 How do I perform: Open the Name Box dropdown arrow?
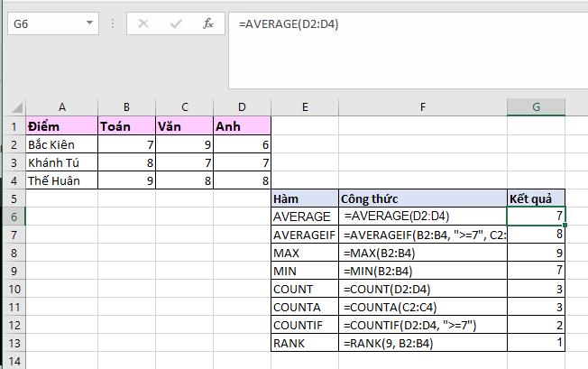click(x=89, y=23)
